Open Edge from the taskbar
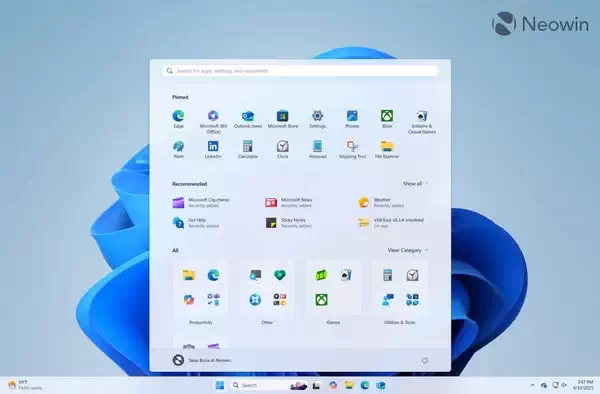Viewport: 600px width, 394px height. (365, 385)
